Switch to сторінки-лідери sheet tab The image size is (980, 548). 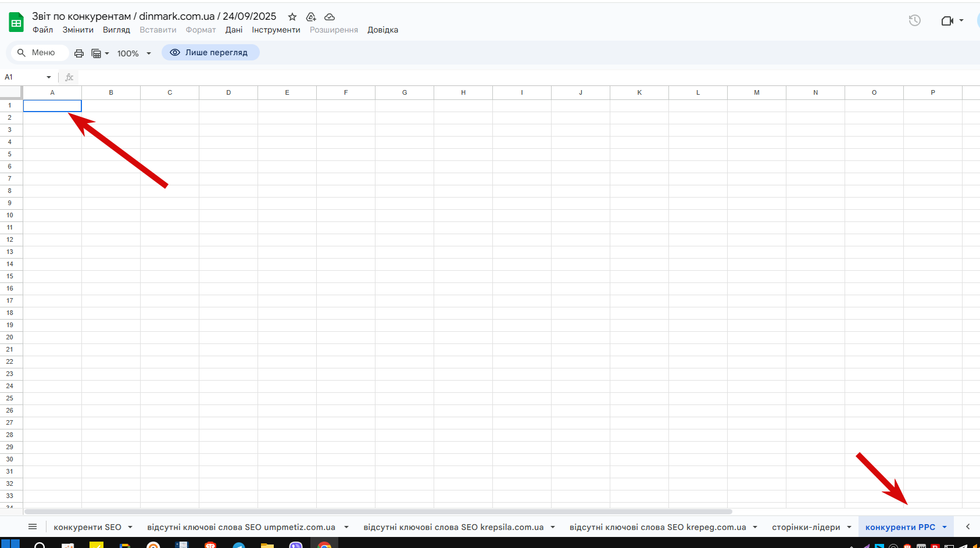pos(806,527)
